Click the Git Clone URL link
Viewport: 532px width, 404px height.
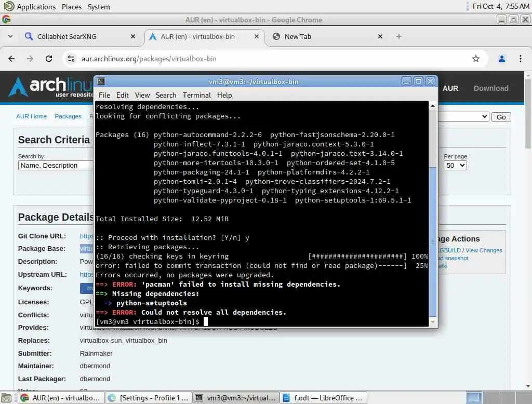(87, 236)
